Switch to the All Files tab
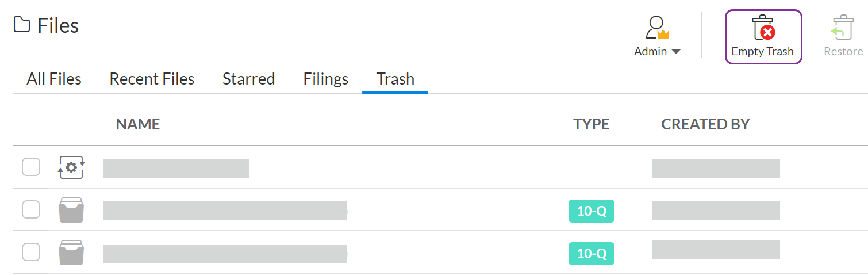 (54, 79)
